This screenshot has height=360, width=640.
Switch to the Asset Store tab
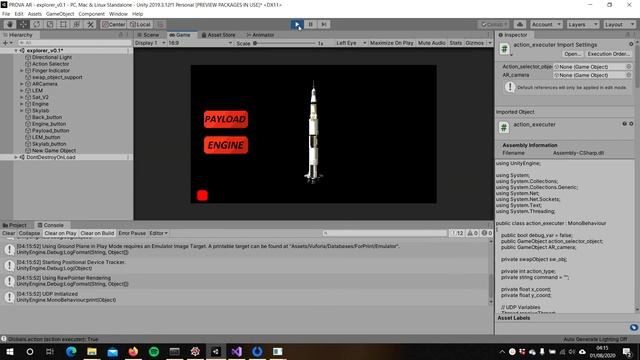tap(218, 35)
